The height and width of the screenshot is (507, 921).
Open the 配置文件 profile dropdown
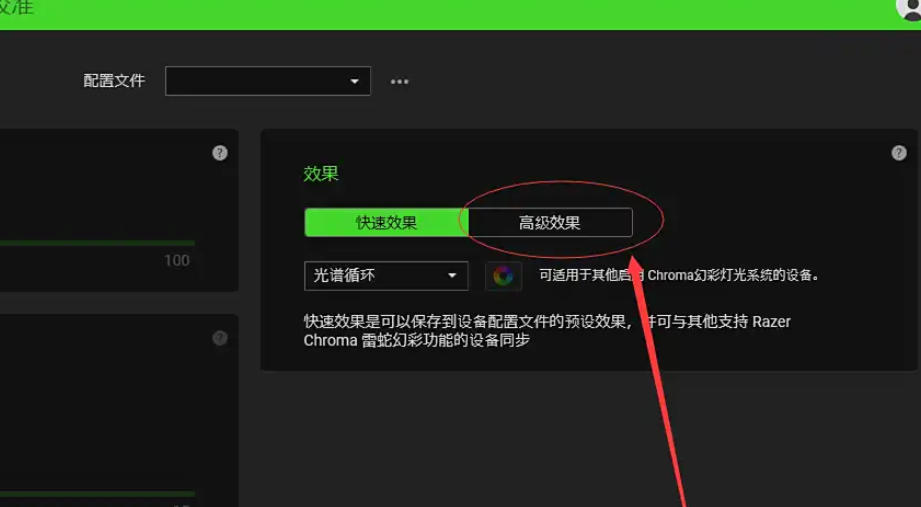[x=268, y=81]
